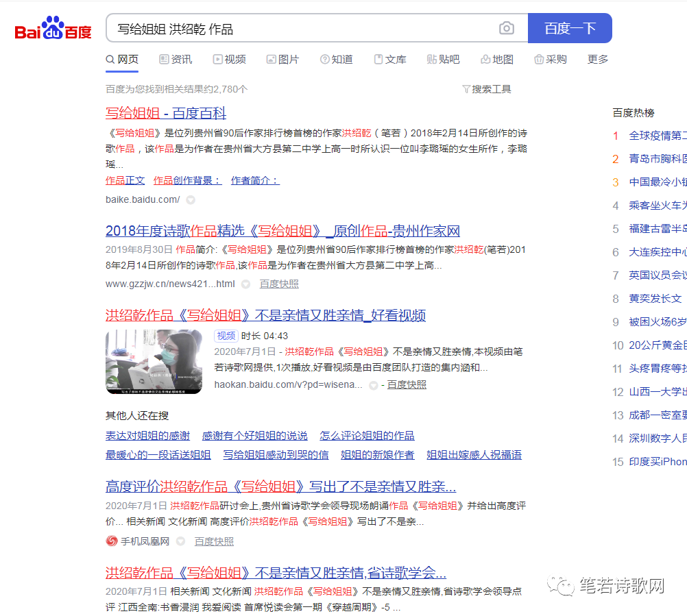Open hot item 深圳数字人民
687x616 pixels.
coord(658,439)
